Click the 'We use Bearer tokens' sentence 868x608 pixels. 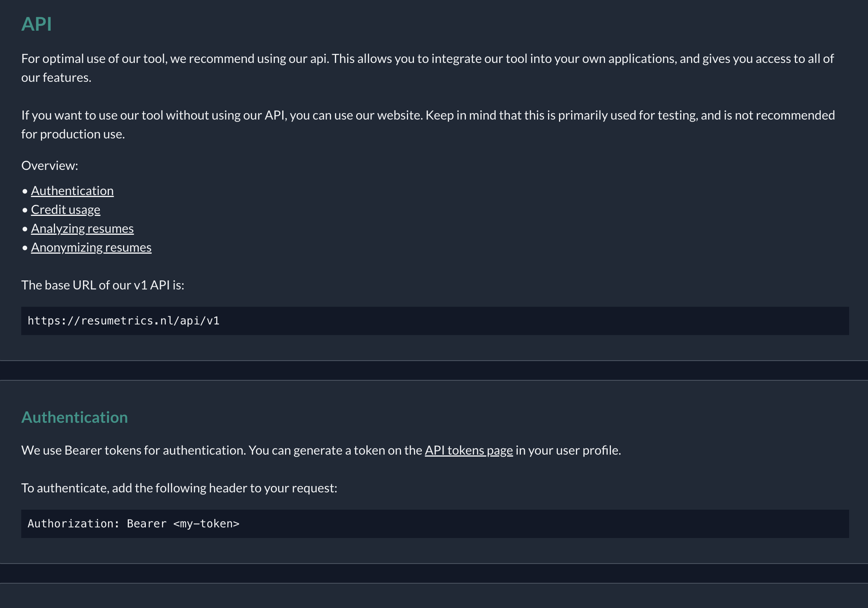321,450
